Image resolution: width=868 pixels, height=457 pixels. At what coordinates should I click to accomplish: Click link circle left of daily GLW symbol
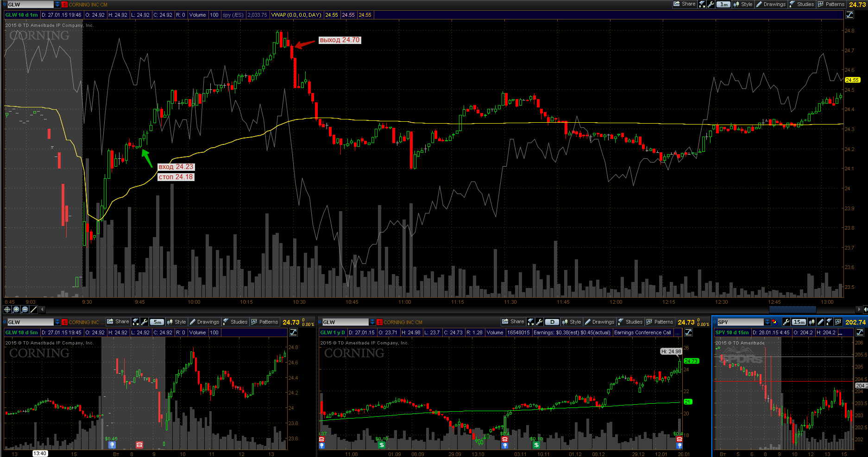point(320,322)
